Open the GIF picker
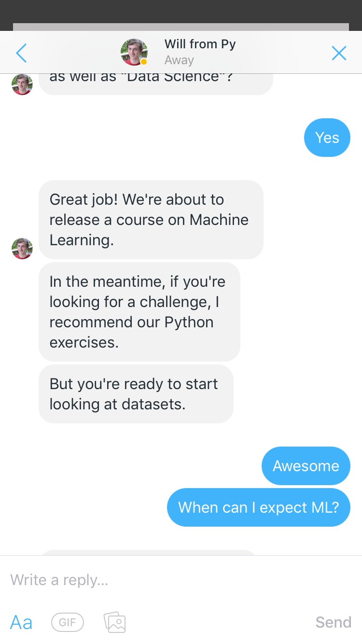 click(x=68, y=622)
